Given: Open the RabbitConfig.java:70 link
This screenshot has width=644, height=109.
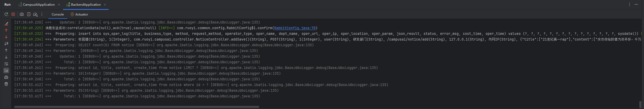Looking at the screenshot, I should tap(295, 28).
